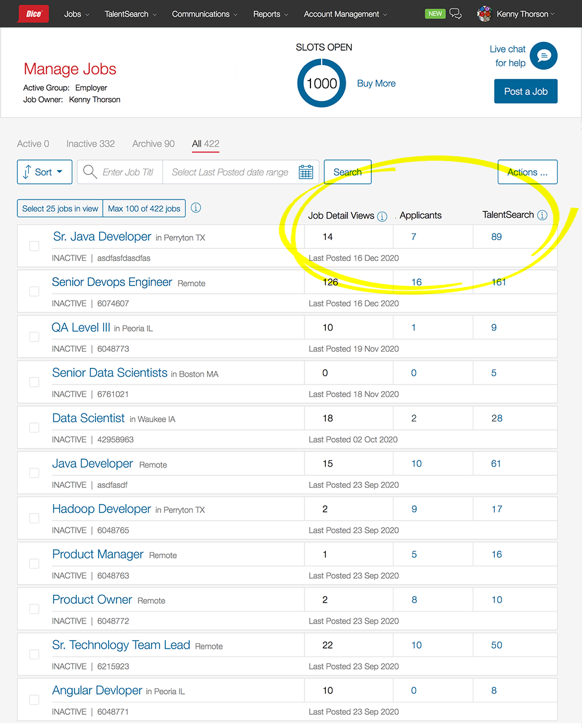The height and width of the screenshot is (728, 582).
Task: Click the Enter Job Title field
Action: click(x=128, y=172)
